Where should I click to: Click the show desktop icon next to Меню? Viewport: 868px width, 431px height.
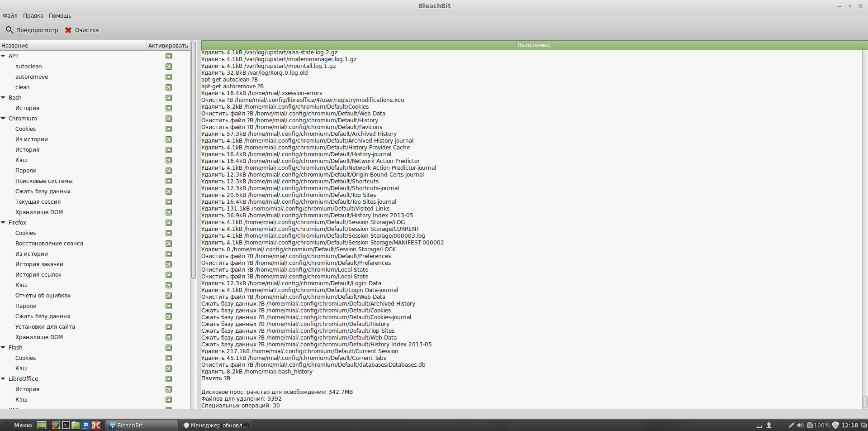tap(42, 425)
